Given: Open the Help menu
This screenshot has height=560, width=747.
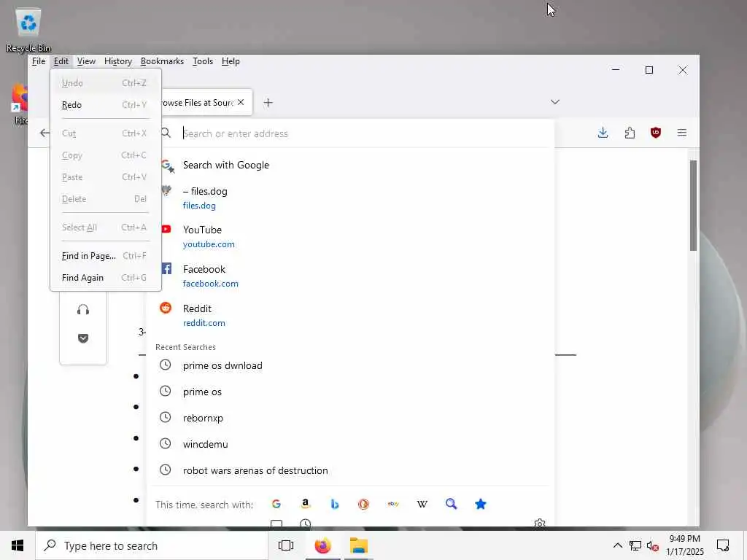Looking at the screenshot, I should pos(231,61).
